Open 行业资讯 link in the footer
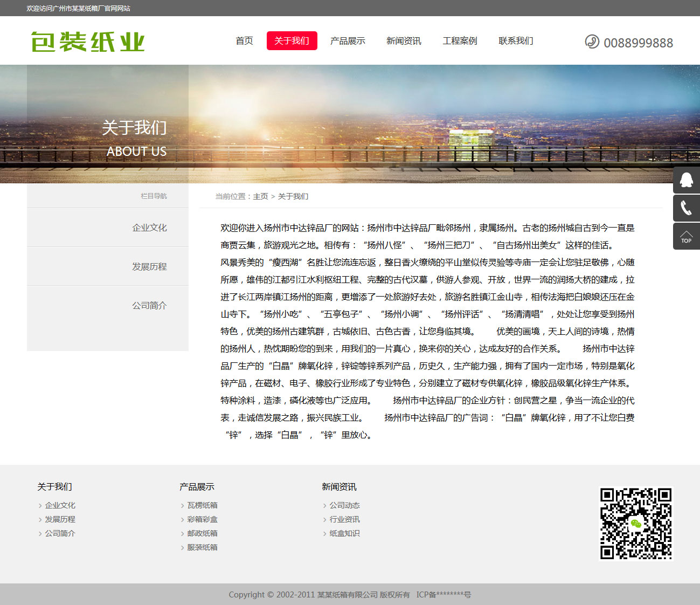Screen dimensions: 700x605 (x=344, y=519)
